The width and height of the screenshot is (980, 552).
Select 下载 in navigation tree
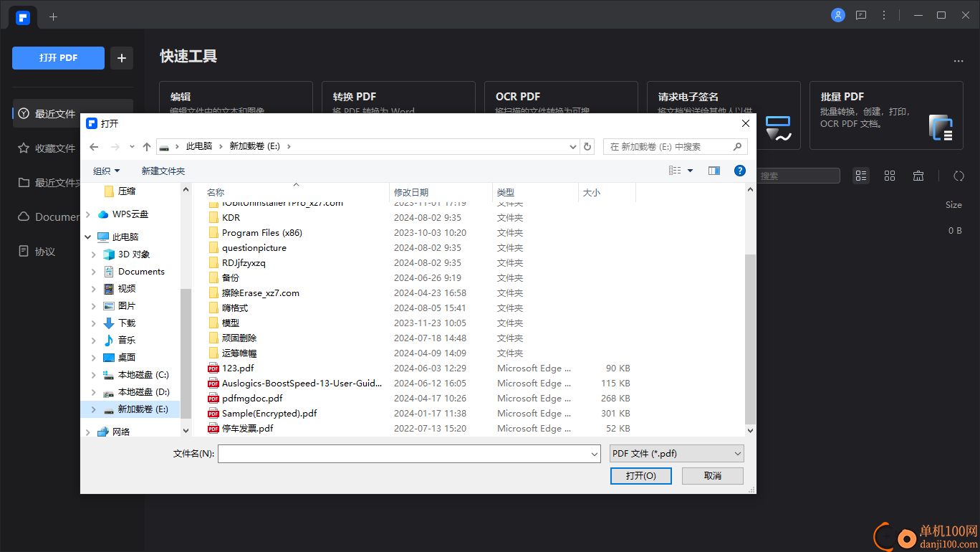(x=127, y=323)
